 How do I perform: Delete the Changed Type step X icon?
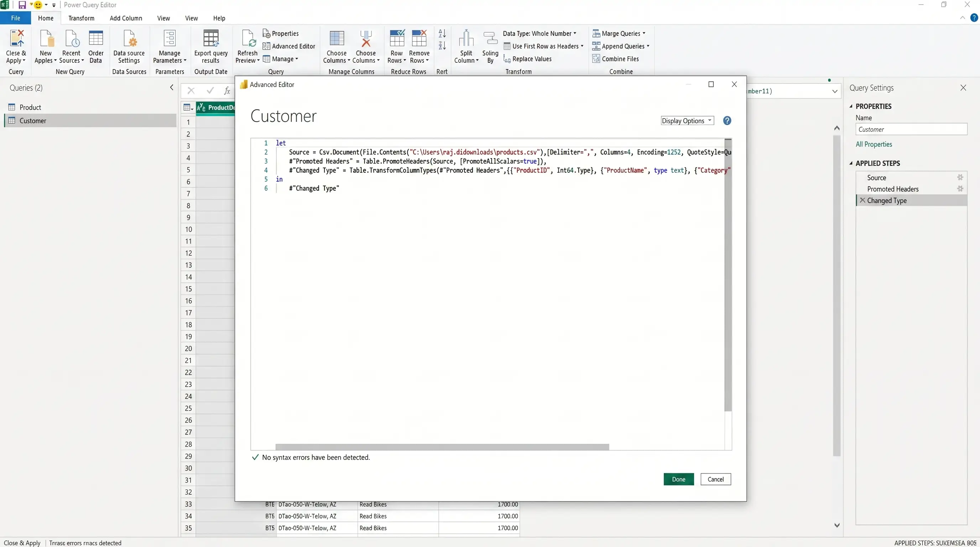(x=862, y=200)
